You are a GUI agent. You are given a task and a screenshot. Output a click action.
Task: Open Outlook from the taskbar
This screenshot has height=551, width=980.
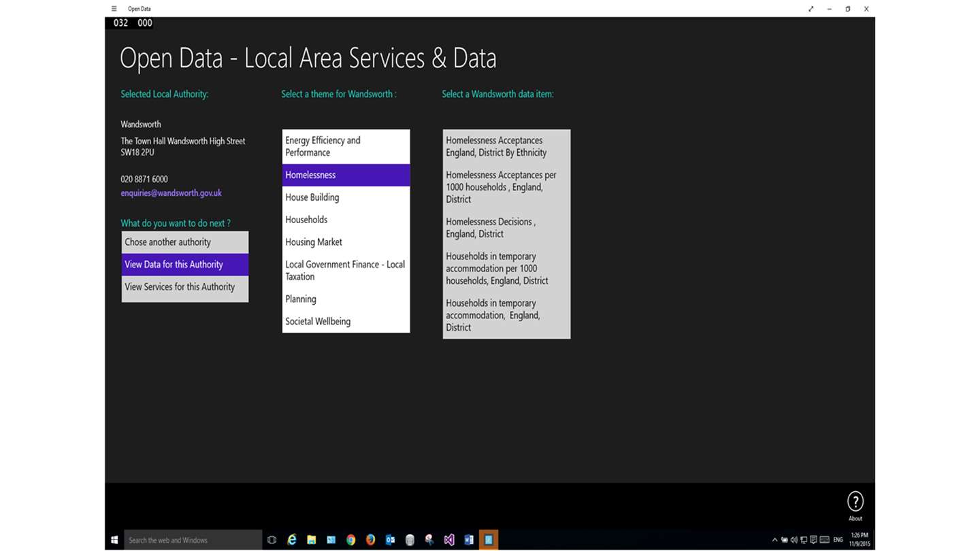pyautogui.click(x=390, y=539)
